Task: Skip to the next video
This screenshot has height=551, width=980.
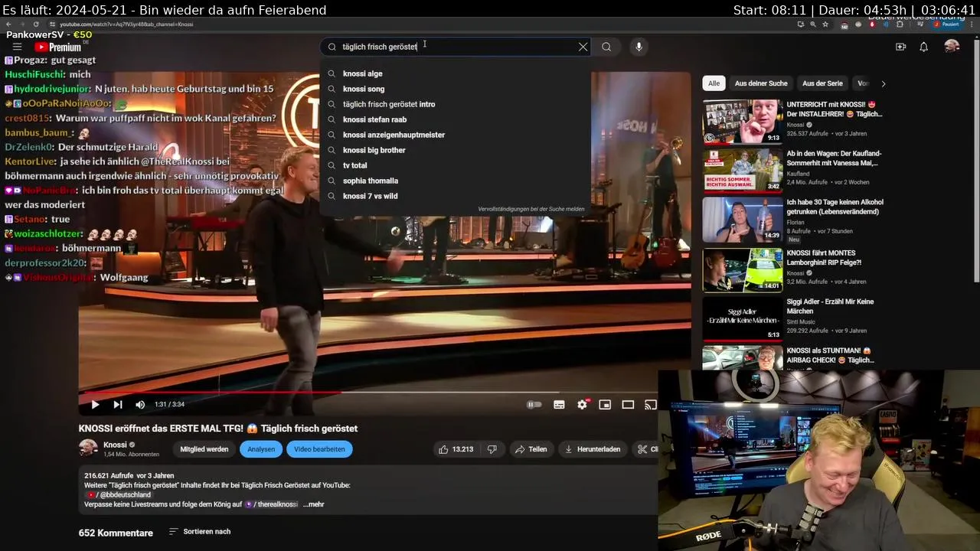Action: pos(118,405)
